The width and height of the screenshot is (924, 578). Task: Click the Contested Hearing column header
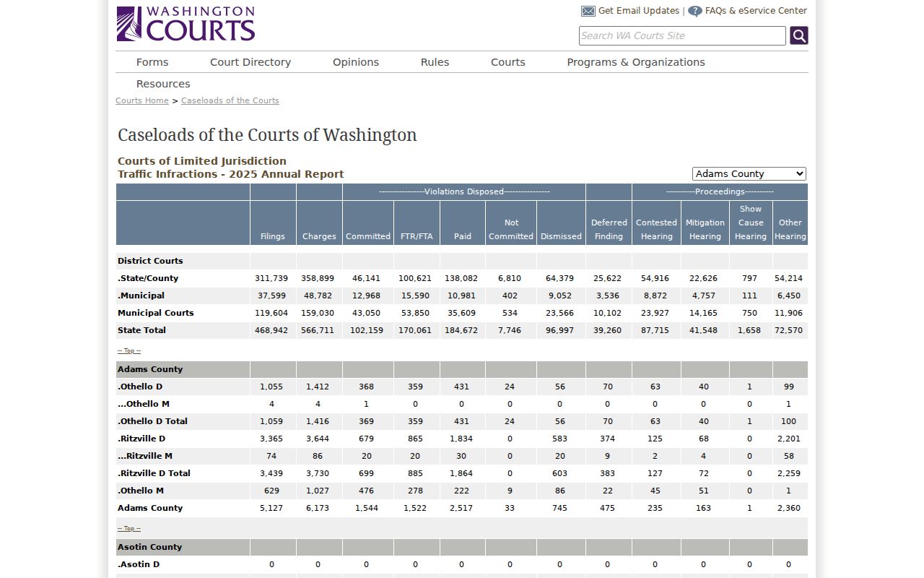pos(656,230)
